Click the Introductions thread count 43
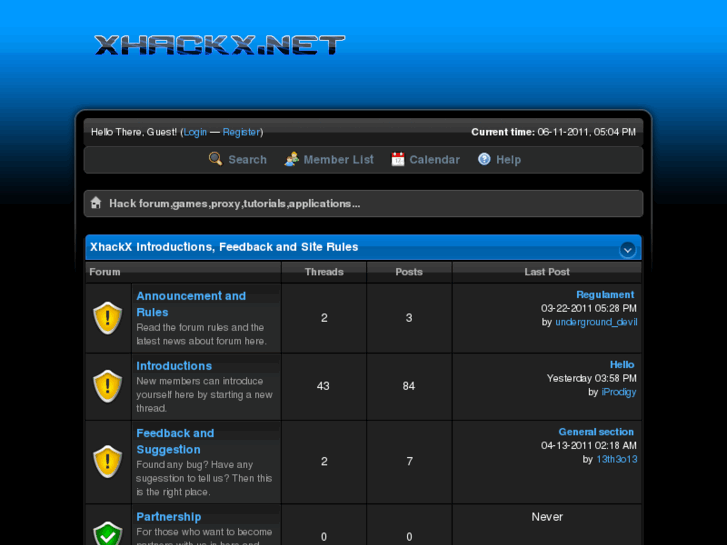This screenshot has height=545, width=727. (323, 386)
